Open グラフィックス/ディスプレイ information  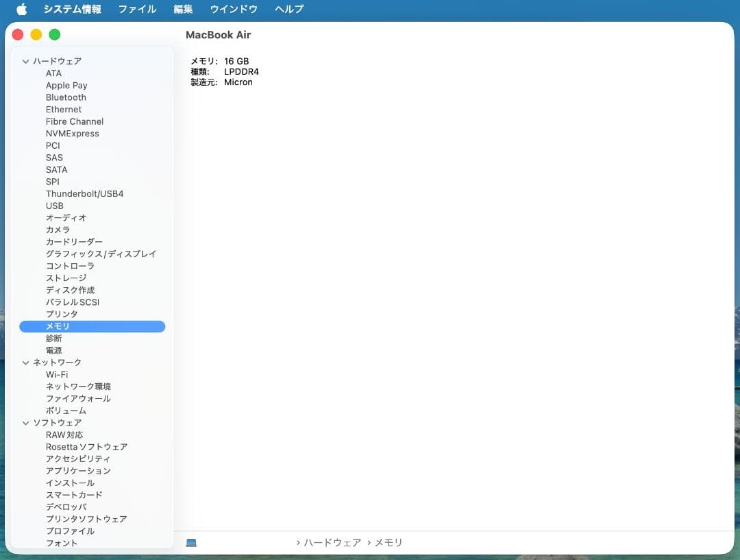(101, 254)
